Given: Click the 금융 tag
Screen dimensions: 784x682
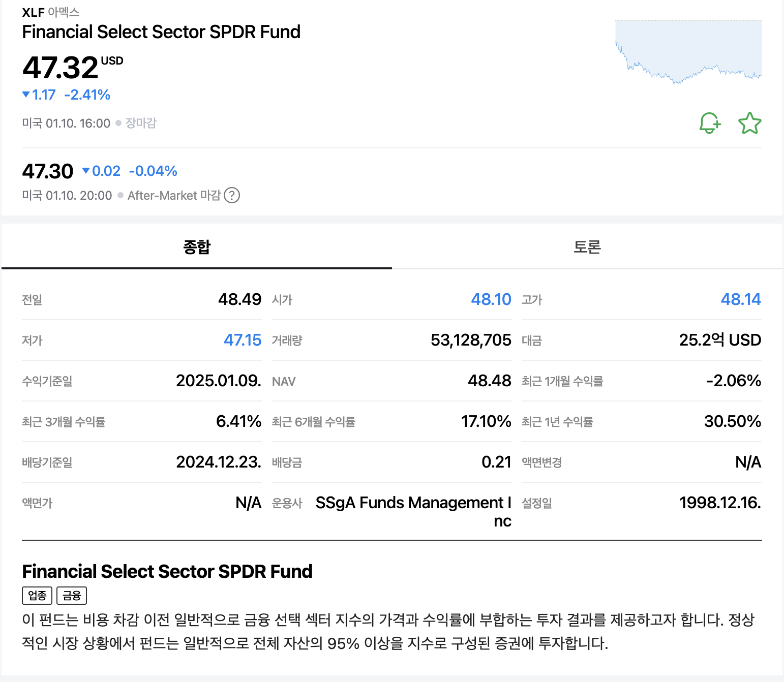Looking at the screenshot, I should point(72,596).
